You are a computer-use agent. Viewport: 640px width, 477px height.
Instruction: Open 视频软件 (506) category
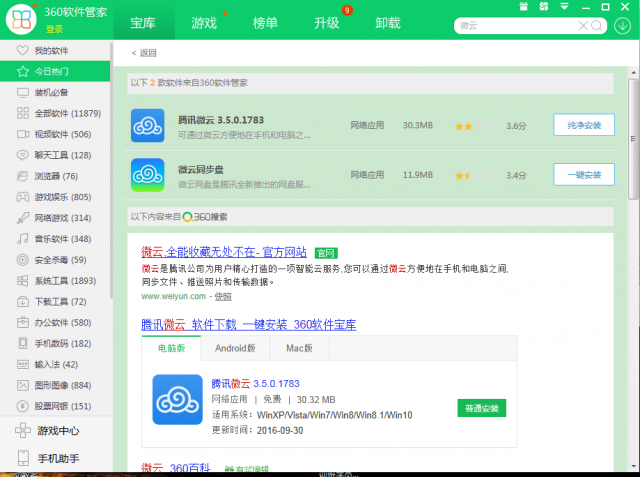[55, 134]
